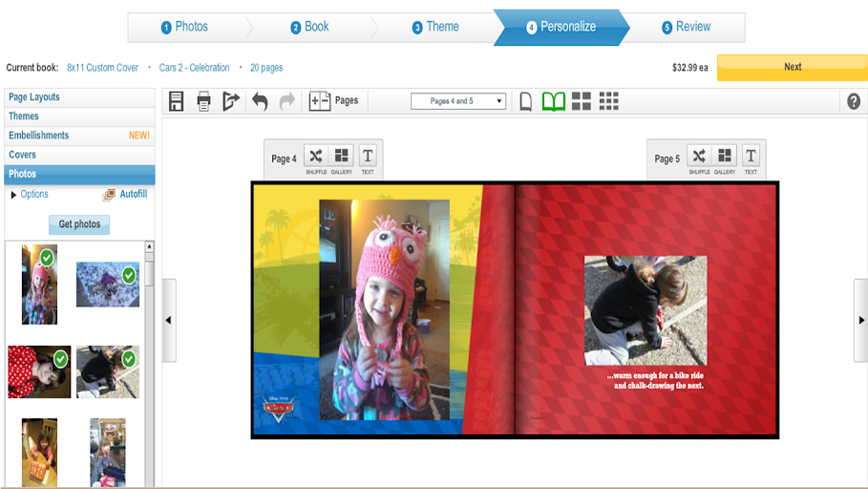Open the Pages 4 and 5 dropdown

click(x=458, y=101)
